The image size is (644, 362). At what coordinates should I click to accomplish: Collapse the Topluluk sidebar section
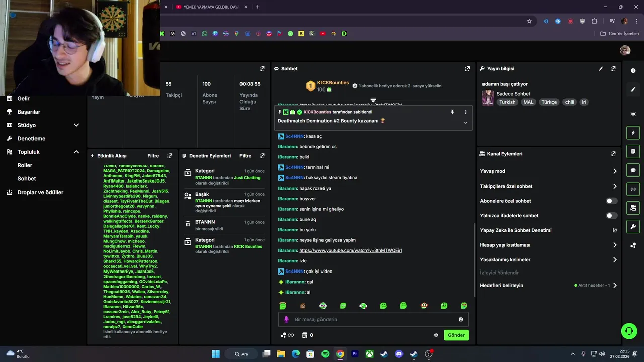(x=76, y=152)
